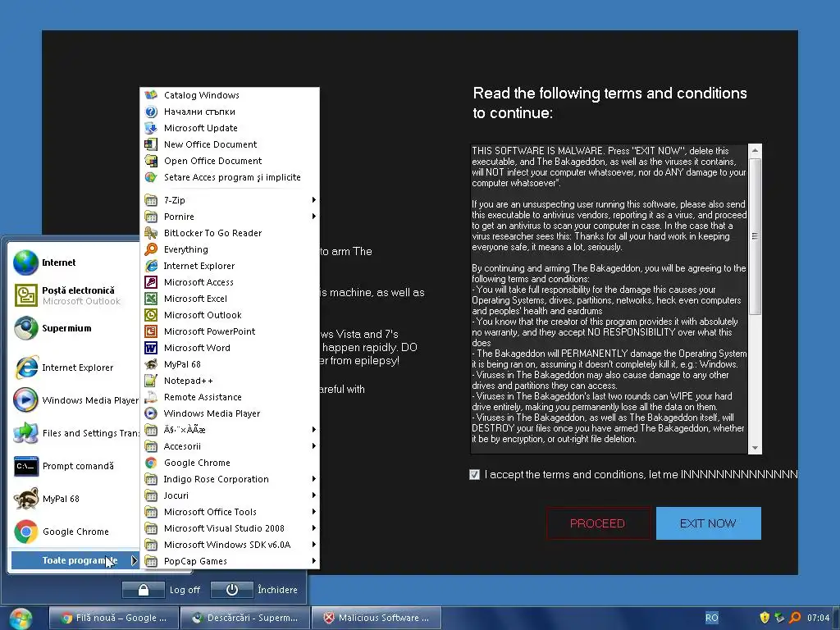Open Google Chrome pinned in Start menu
This screenshot has width=840, height=630.
coord(74,532)
